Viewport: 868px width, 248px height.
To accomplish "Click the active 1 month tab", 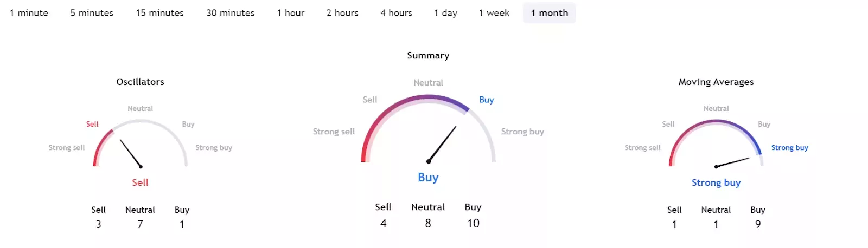I will point(549,13).
